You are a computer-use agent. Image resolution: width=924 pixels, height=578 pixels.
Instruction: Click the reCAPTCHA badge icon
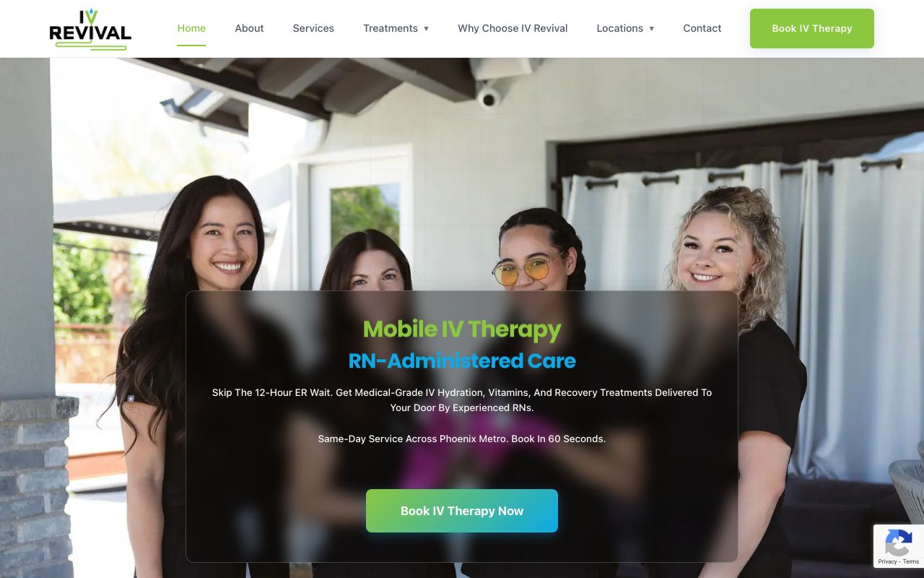(898, 543)
